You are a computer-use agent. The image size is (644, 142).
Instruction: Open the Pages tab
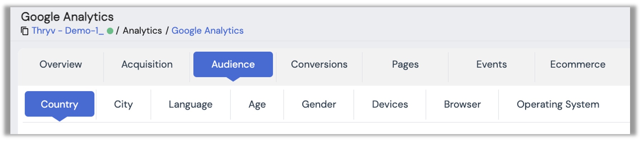coord(405,65)
